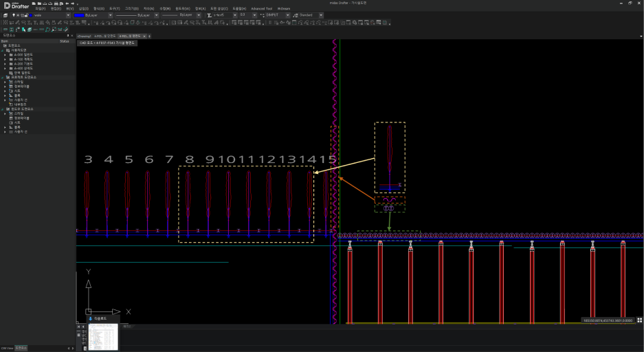Click the Print icon in quick access bar
The image size is (644, 352).
pos(56,3)
